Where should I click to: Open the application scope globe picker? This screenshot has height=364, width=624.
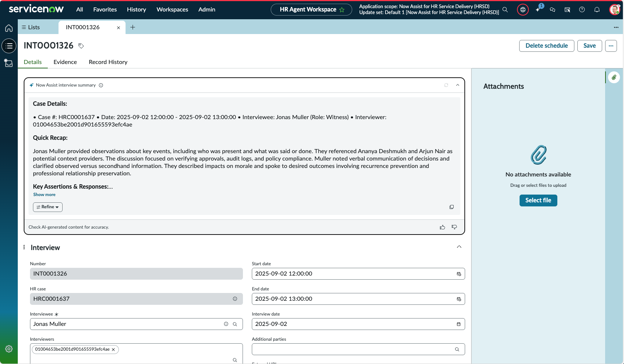coord(523,10)
